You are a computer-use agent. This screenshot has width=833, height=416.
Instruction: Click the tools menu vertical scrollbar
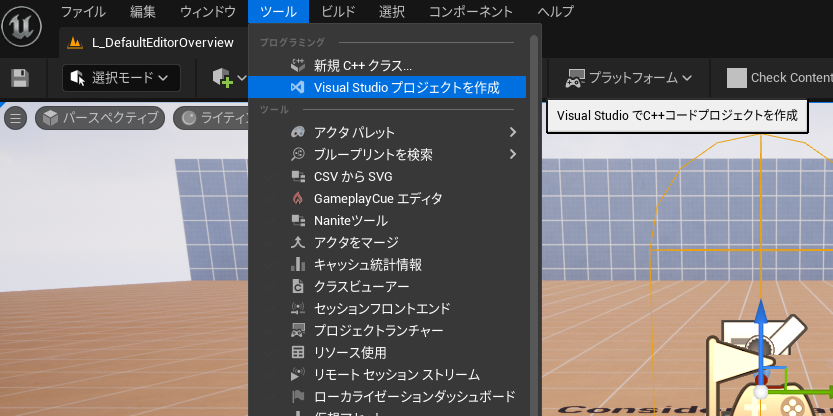[x=534, y=223]
